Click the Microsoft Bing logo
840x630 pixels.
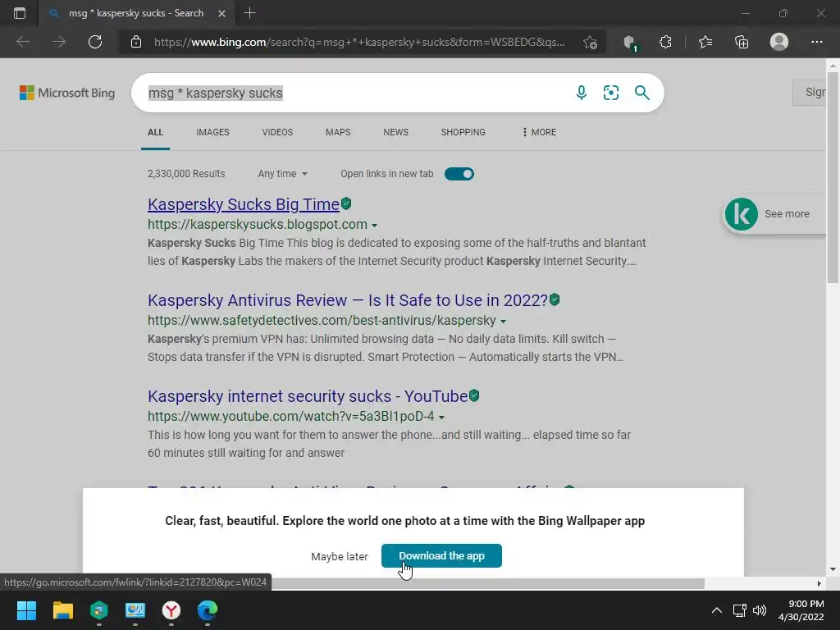click(67, 93)
